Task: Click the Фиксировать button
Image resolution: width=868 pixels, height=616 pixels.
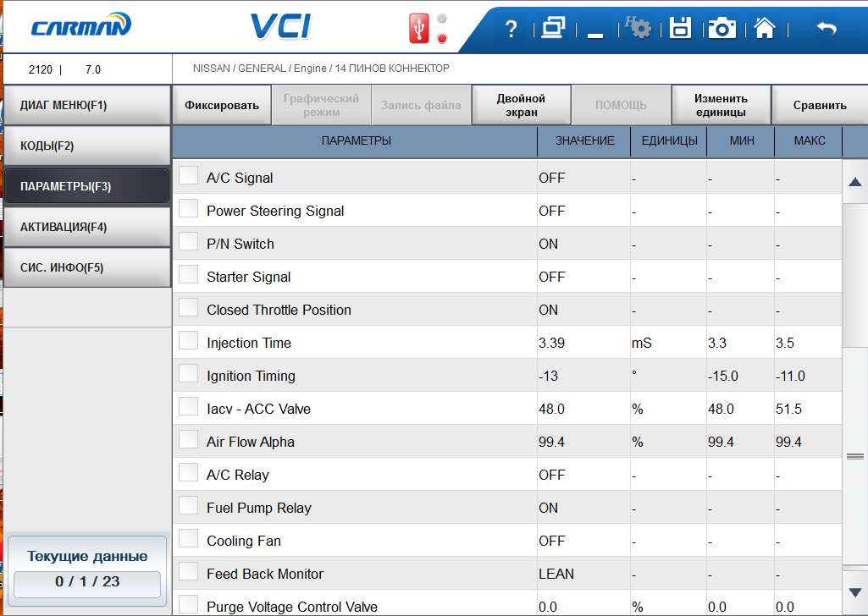Action: [222, 105]
